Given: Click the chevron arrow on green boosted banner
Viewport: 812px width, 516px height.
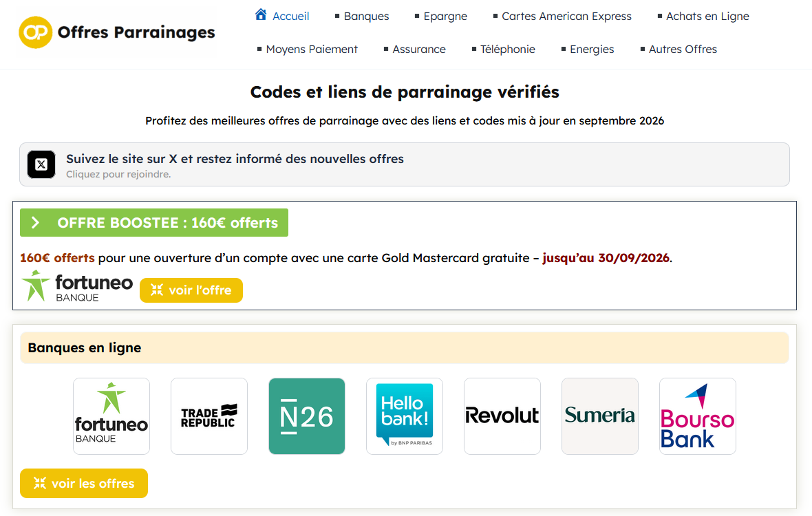Looking at the screenshot, I should 35,222.
